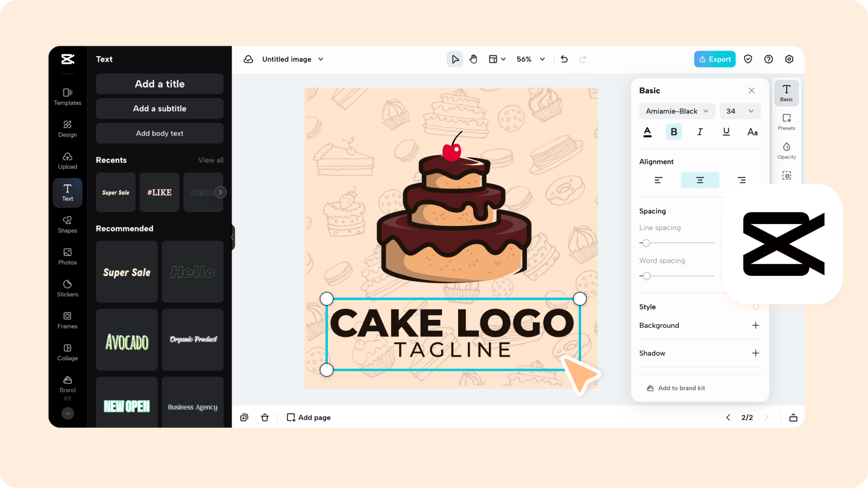Viewport: 868px width, 488px height.
Task: Open View all recents
Action: pos(210,160)
